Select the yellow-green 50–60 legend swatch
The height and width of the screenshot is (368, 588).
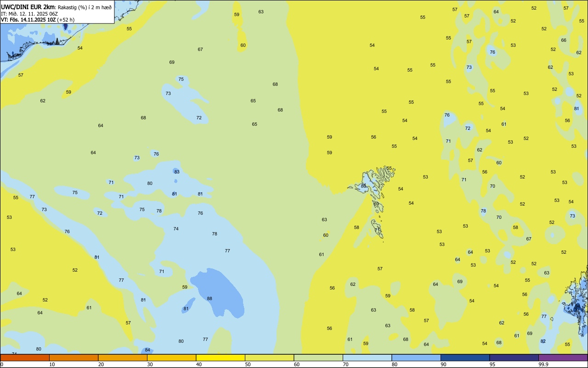tap(269, 357)
